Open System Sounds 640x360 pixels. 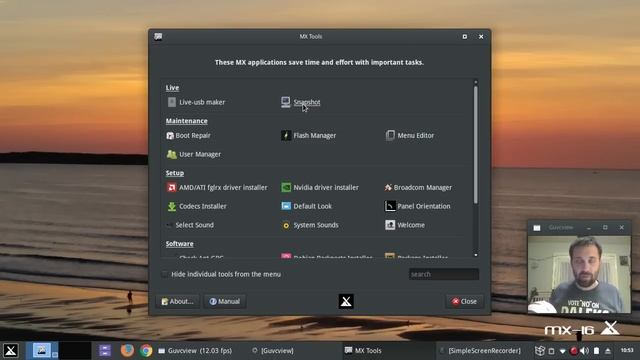(310, 225)
